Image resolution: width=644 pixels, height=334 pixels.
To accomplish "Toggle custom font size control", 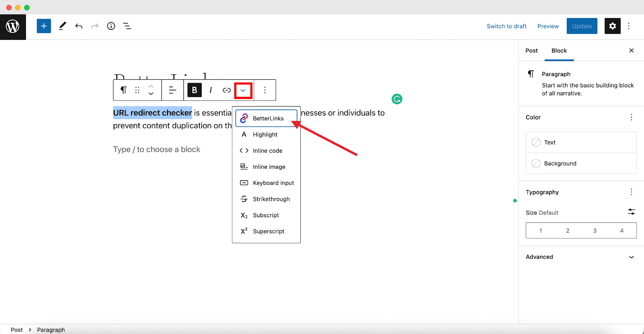I will (631, 212).
